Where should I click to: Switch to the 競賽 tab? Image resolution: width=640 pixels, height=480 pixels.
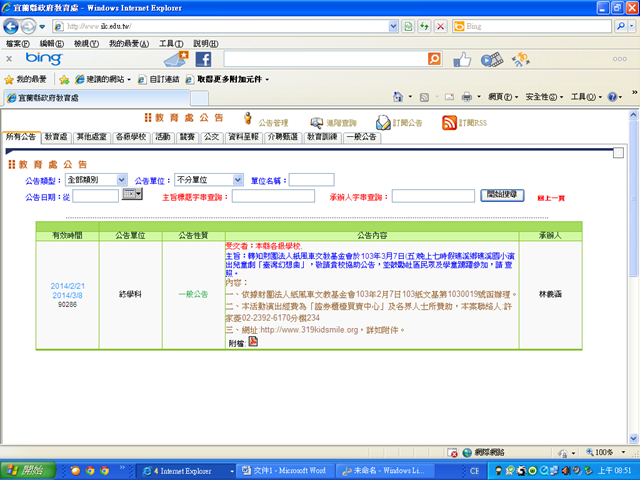coord(187,137)
